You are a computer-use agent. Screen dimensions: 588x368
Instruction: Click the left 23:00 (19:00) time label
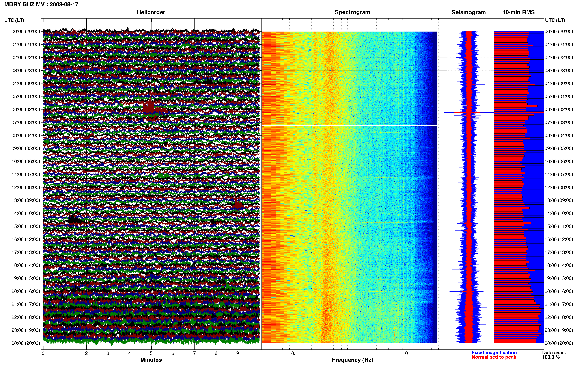click(26, 330)
